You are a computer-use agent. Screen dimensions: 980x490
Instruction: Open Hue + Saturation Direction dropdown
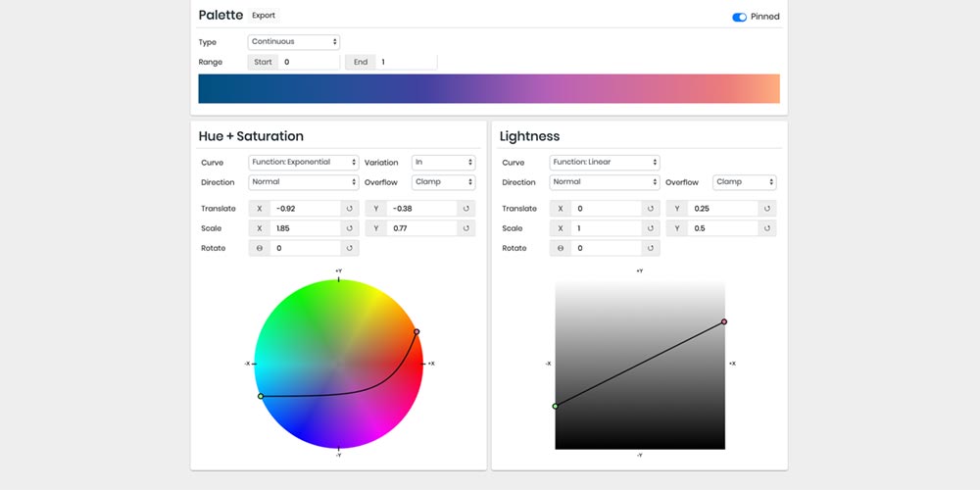click(303, 182)
